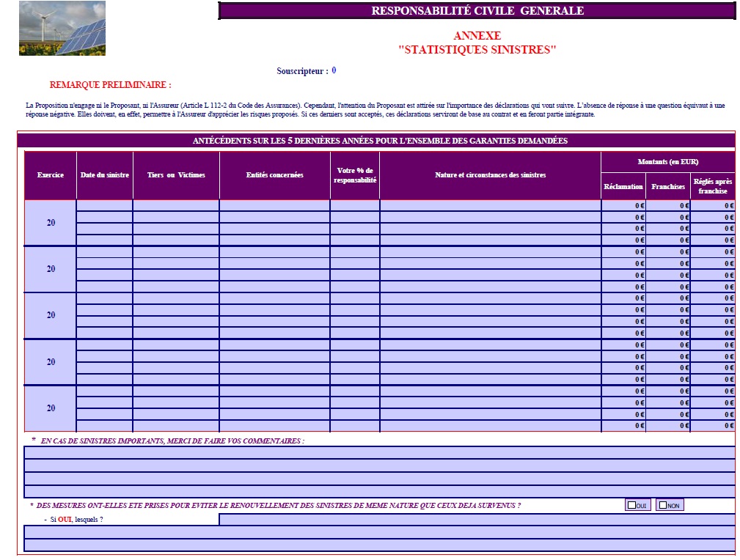
Task: Click the 'Date du sinistre' column header
Action: [x=105, y=175]
